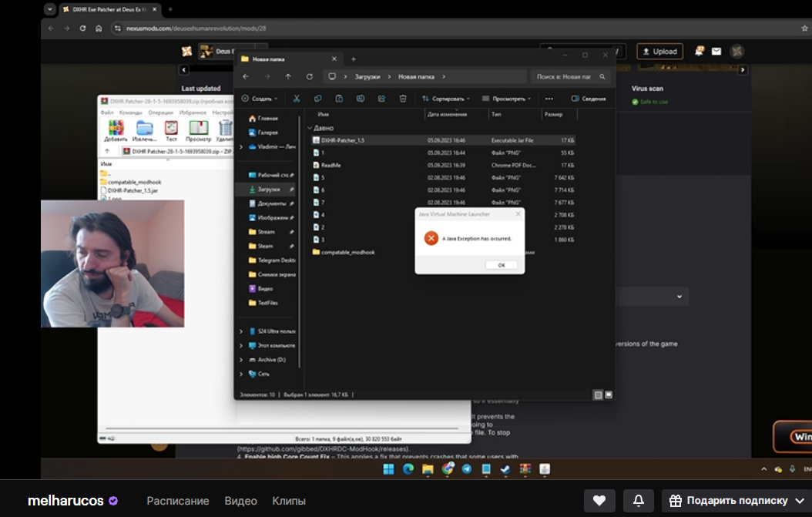The width and height of the screenshot is (812, 517).
Task: Click the Upload button on Nexus Mods
Action: pos(659,52)
